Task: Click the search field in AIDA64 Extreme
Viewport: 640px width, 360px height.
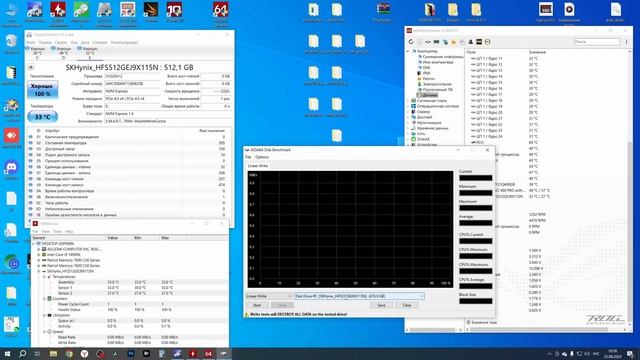Action: 596,42
